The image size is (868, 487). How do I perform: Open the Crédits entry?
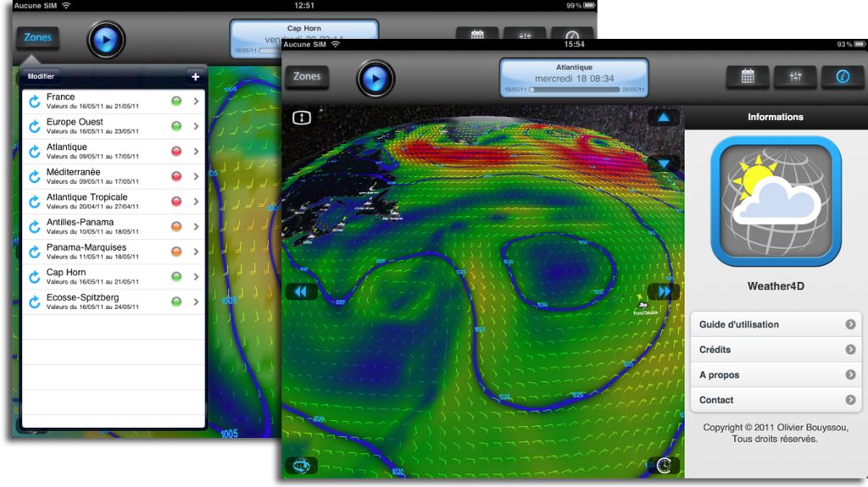(x=776, y=350)
